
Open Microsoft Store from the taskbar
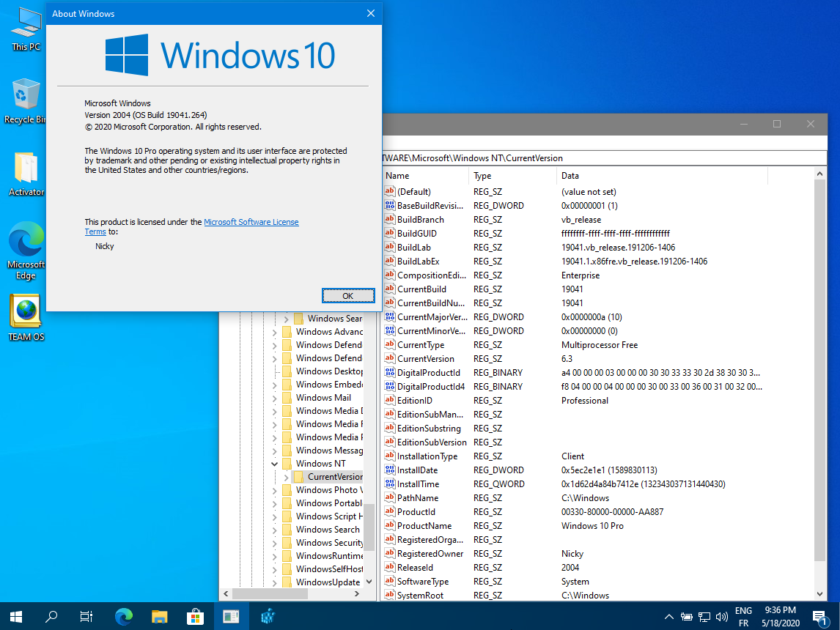(x=195, y=617)
